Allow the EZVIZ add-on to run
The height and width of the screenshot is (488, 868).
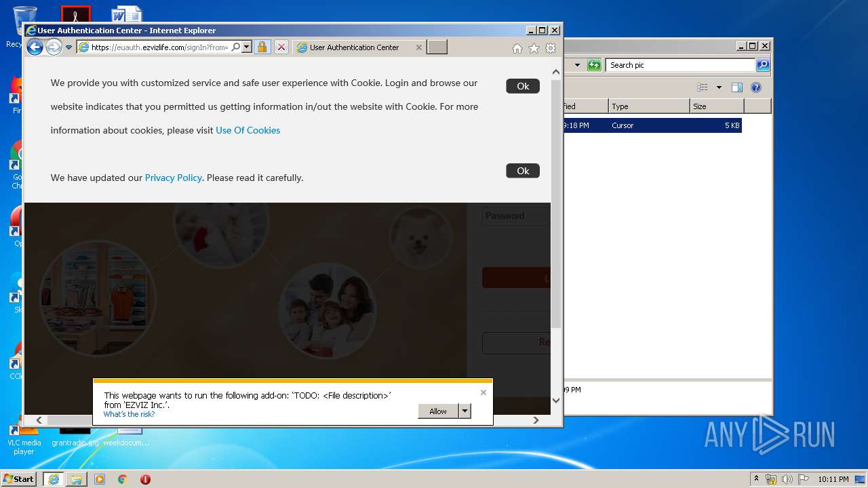[438, 411]
